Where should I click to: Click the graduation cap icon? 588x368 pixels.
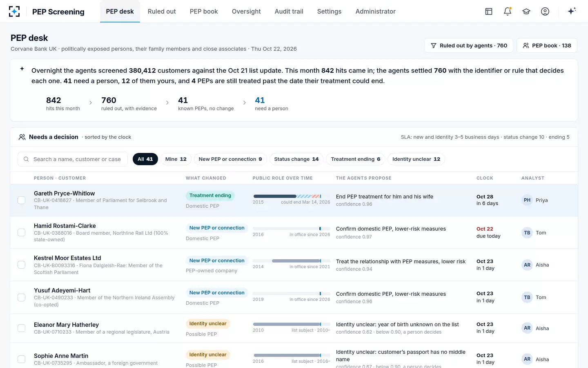click(x=526, y=11)
